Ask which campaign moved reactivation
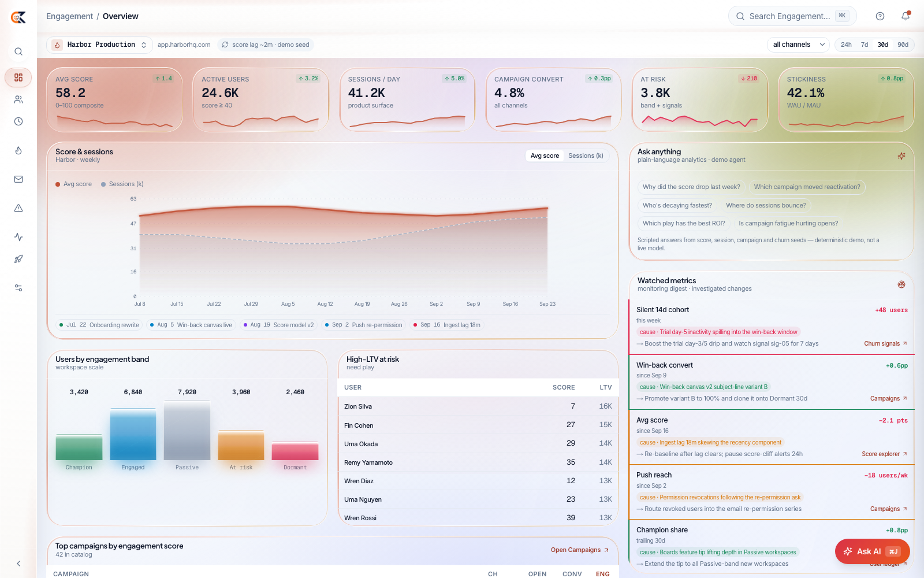The width and height of the screenshot is (924, 578). click(x=807, y=187)
